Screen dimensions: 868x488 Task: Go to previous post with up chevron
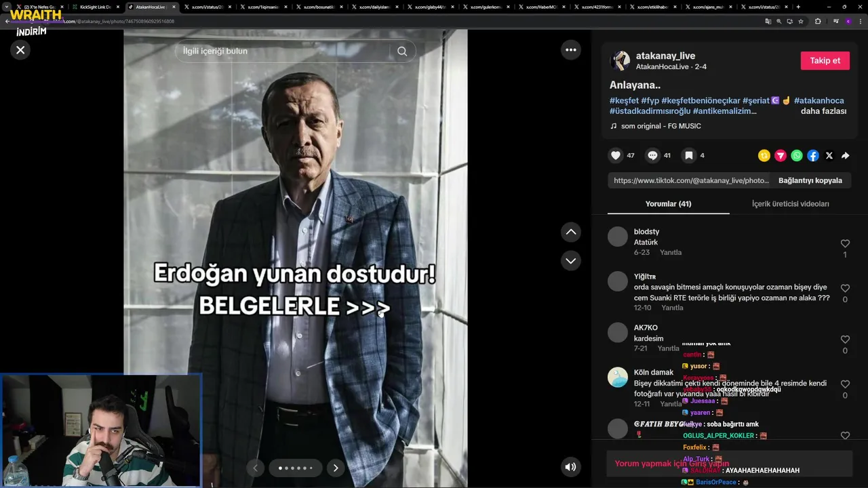[571, 232]
